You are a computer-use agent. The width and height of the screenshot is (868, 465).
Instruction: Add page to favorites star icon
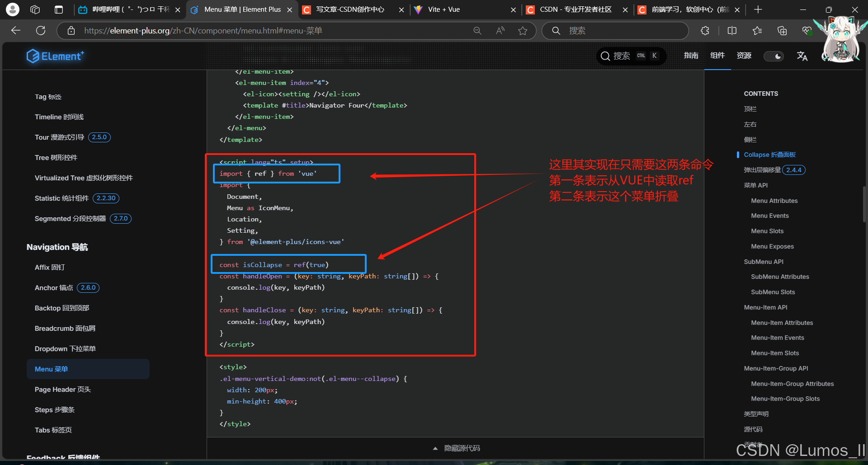[523, 31]
